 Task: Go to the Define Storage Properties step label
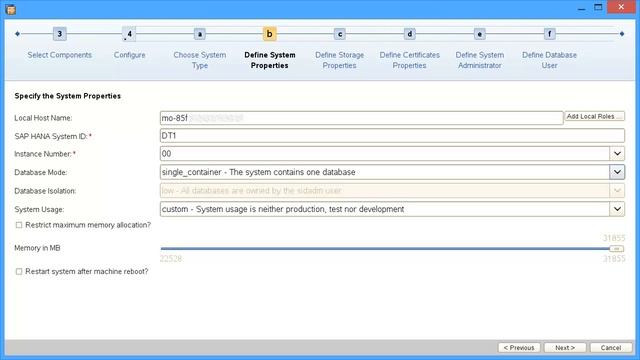(x=340, y=60)
